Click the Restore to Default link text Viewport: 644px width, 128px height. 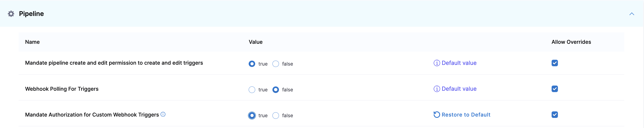(466, 115)
